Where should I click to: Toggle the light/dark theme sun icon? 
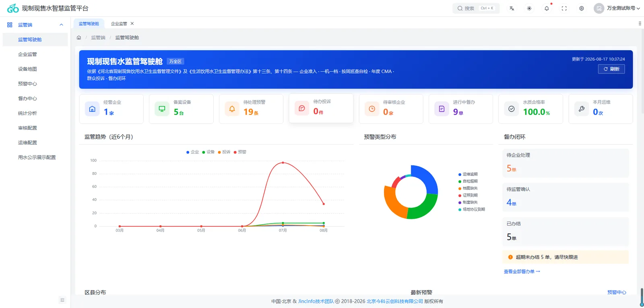tap(529, 8)
